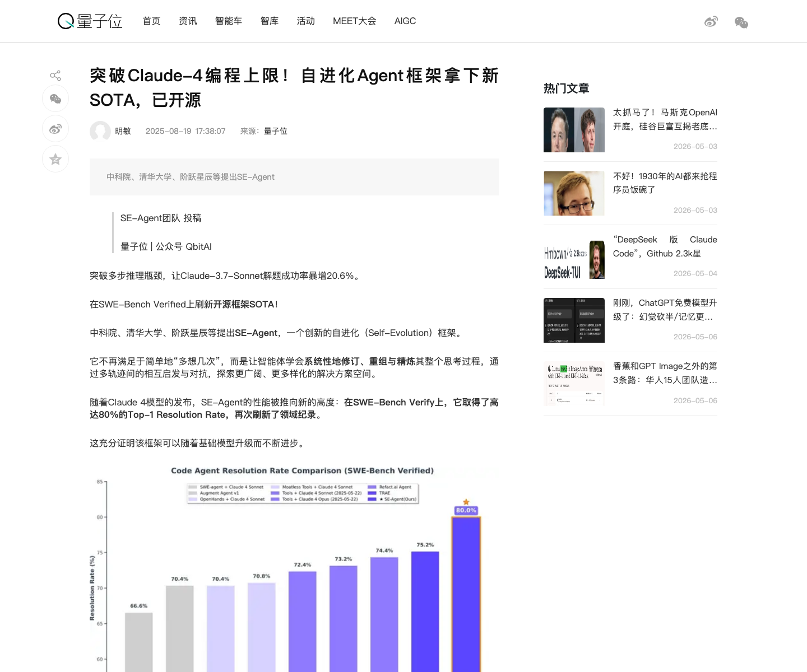Open article 太抓马了！马斯克OpenAI开庭
The image size is (807, 672).
pos(665,119)
